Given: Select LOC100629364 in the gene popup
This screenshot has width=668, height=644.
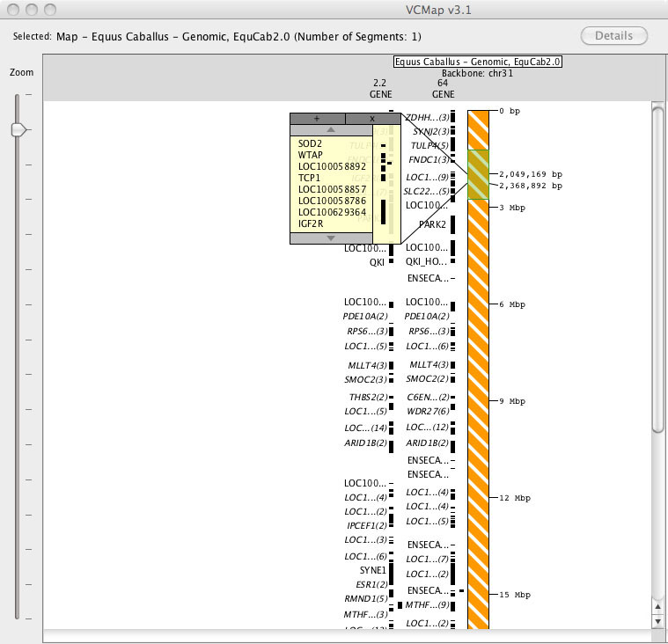Looking at the screenshot, I should pyautogui.click(x=332, y=213).
